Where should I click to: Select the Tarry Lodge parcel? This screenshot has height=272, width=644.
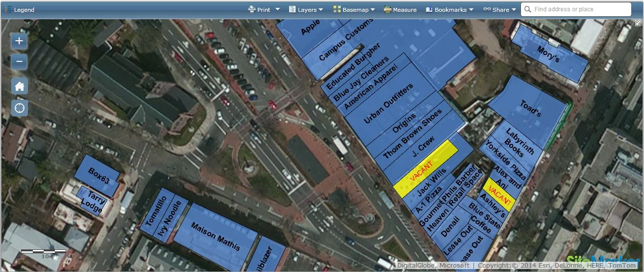pyautogui.click(x=92, y=200)
